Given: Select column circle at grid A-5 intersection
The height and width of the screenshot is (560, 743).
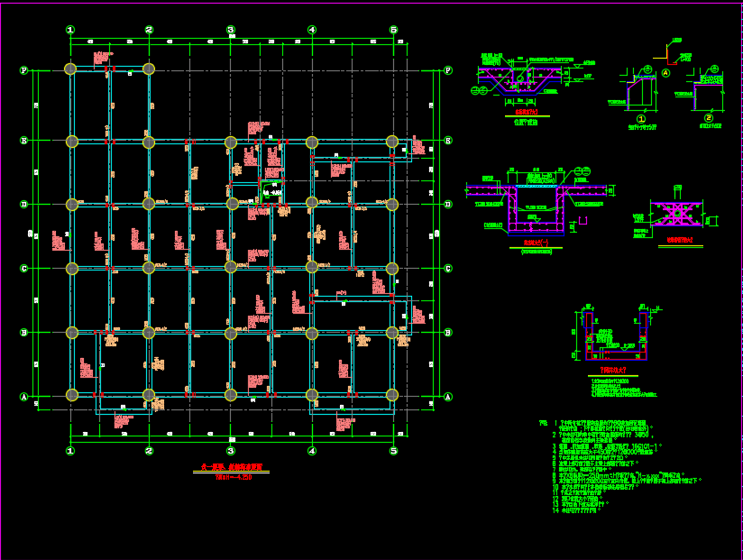Looking at the screenshot, I should tap(392, 395).
